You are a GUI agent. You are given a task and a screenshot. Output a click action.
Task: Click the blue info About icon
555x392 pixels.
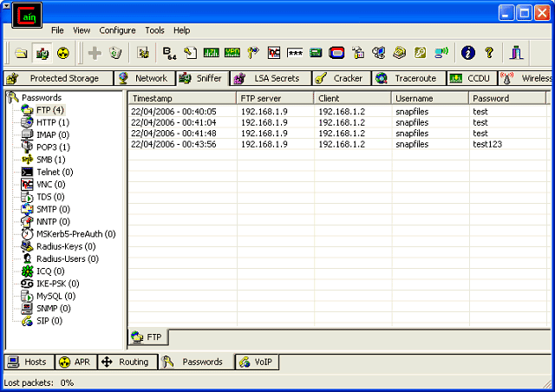tap(468, 53)
